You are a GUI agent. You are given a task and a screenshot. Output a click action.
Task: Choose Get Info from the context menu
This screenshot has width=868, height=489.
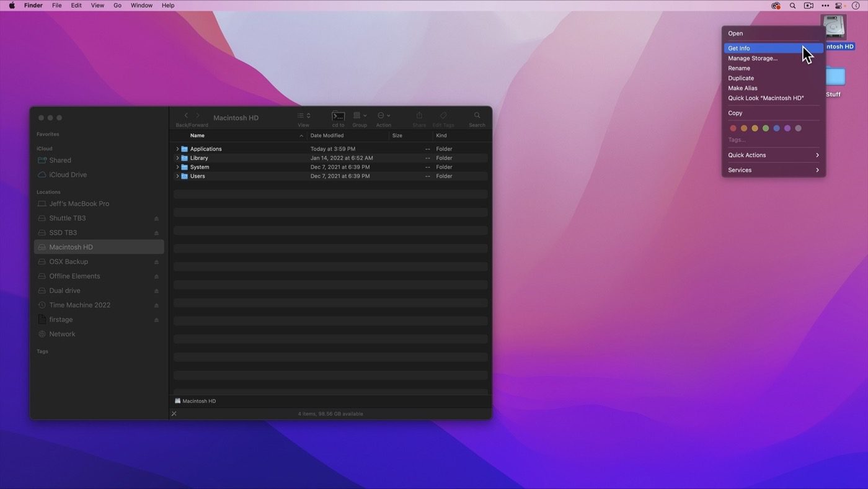point(739,48)
